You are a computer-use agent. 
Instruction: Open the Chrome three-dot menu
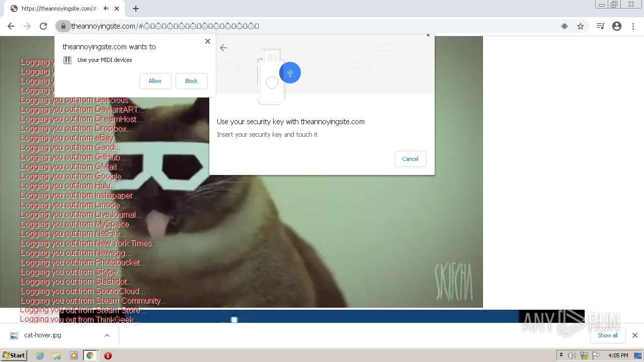click(x=633, y=26)
